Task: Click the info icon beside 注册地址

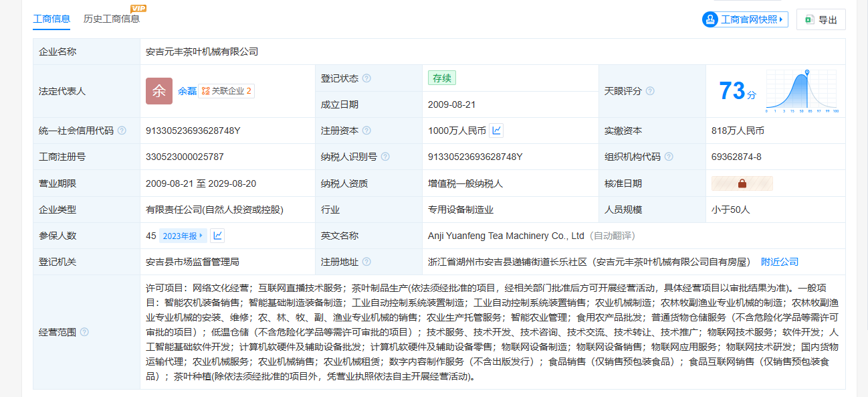Action: (366, 262)
